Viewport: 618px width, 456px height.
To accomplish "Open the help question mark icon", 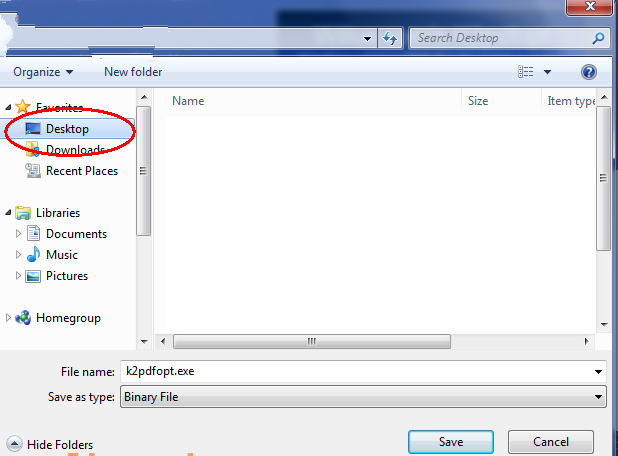I will pyautogui.click(x=588, y=72).
